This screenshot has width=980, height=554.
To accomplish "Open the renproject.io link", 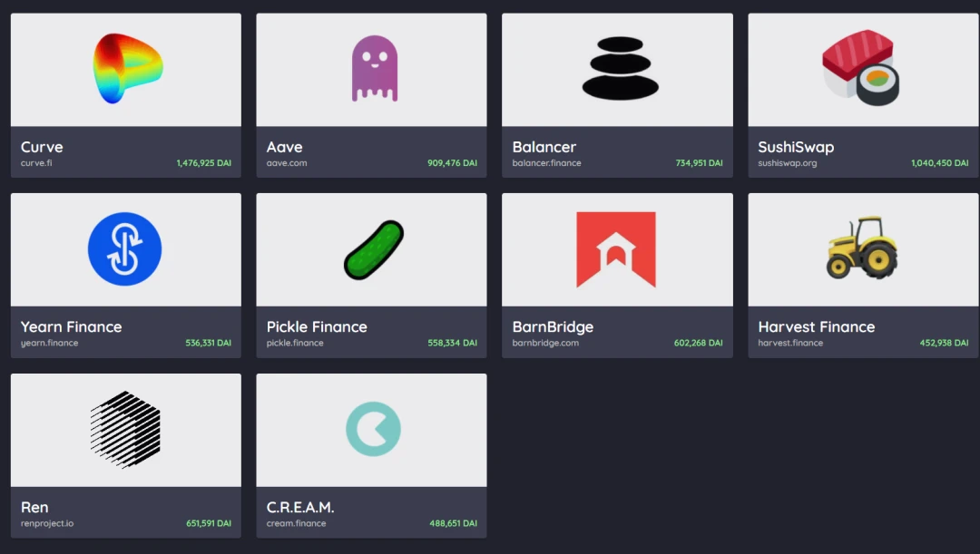I will click(47, 523).
